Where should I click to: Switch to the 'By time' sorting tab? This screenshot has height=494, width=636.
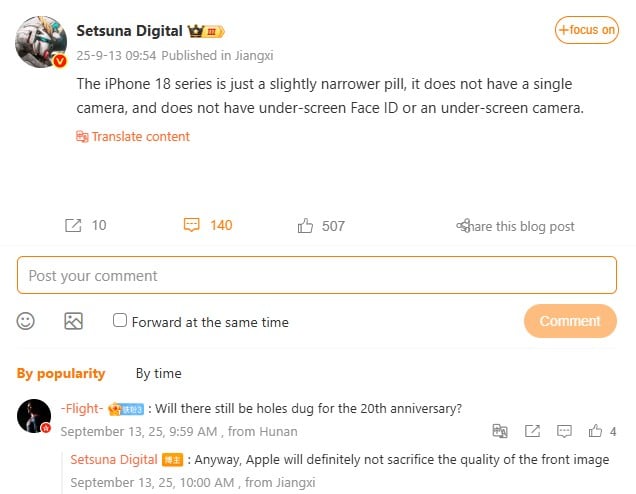[158, 373]
